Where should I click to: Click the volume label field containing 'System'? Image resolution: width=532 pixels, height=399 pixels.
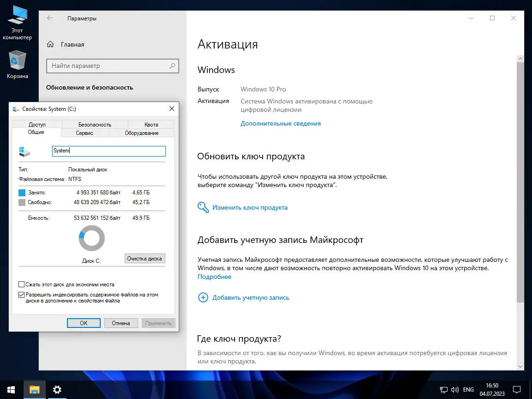click(109, 151)
